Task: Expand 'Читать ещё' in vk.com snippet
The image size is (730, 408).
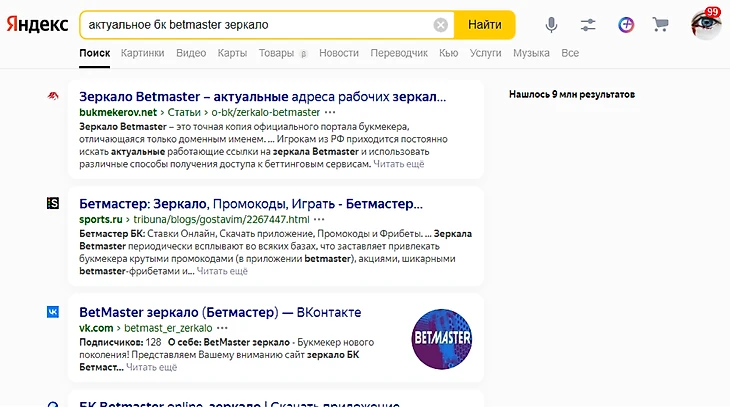Action: [x=152, y=367]
